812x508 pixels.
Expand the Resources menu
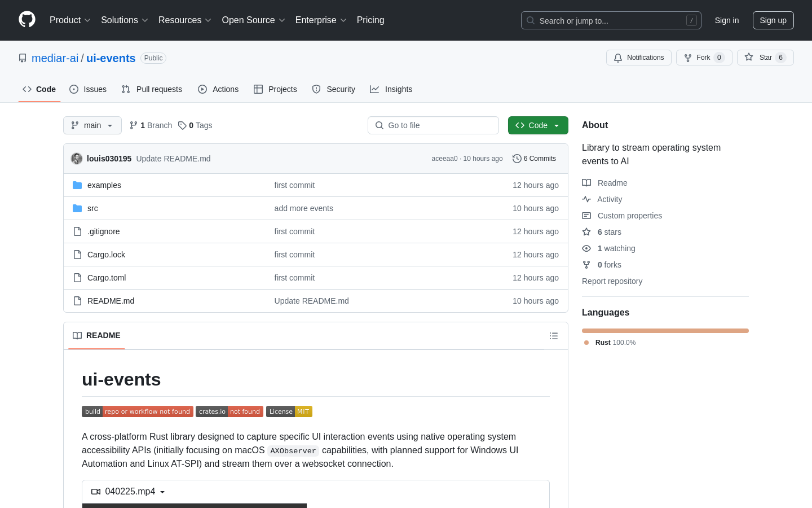(x=185, y=20)
